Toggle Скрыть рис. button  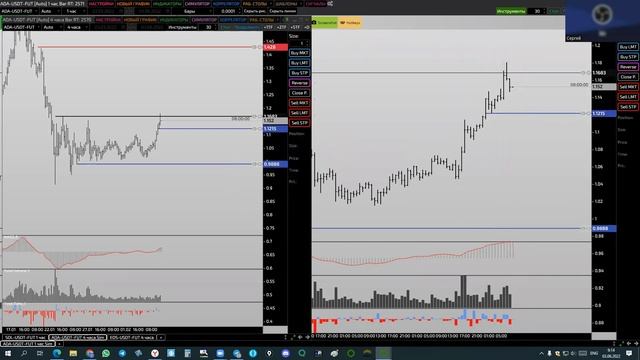[255, 11]
